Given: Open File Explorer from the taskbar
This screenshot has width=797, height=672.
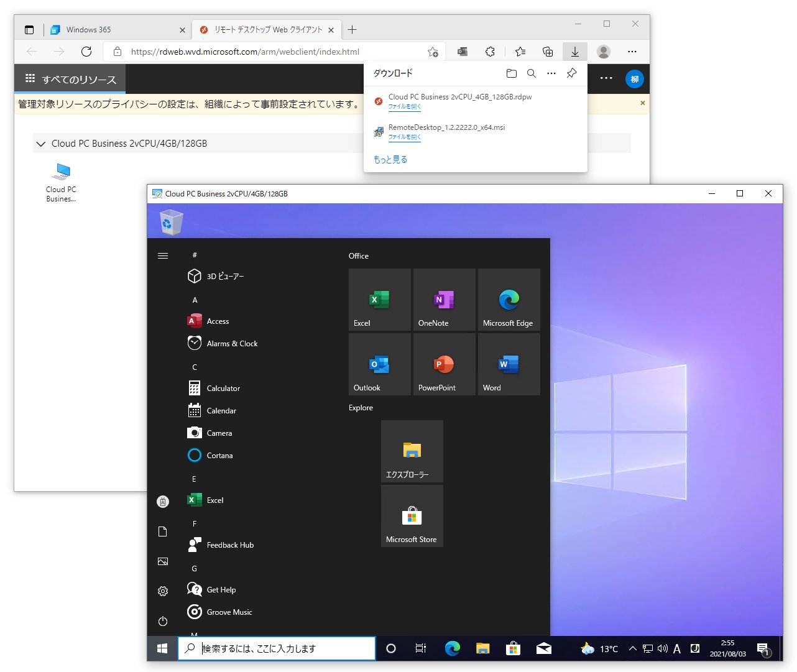Looking at the screenshot, I should coord(482,648).
